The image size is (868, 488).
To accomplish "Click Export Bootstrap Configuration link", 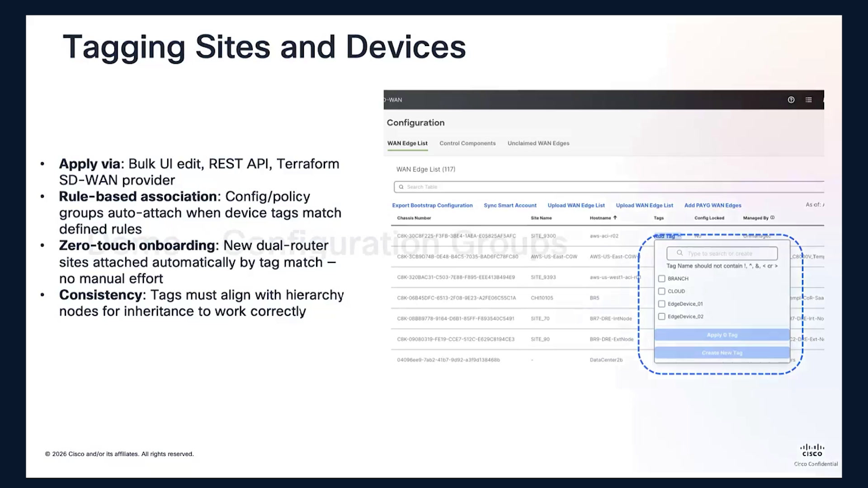I will point(432,205).
